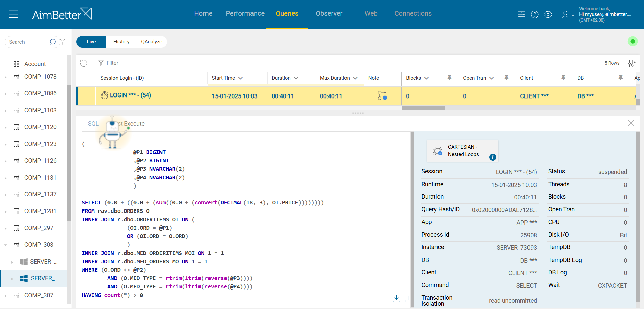Viewport: 644px width, 309px height.
Task: Pin the Blocks column
Action: tap(449, 78)
